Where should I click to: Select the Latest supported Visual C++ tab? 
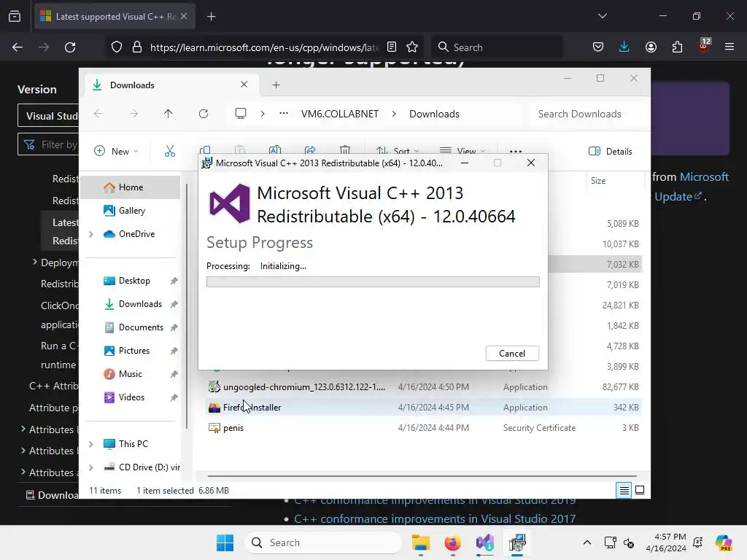coord(115,17)
